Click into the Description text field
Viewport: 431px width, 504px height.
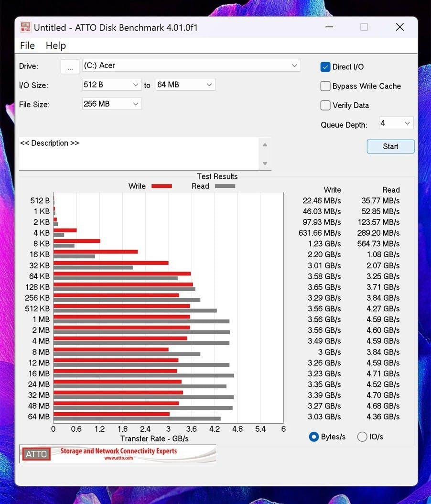[x=139, y=153]
